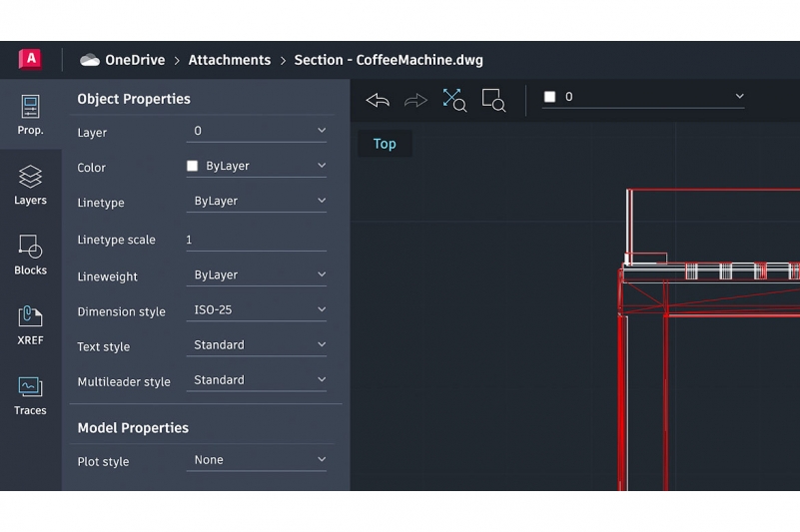Go to OneDrive breadcrumb

135,60
